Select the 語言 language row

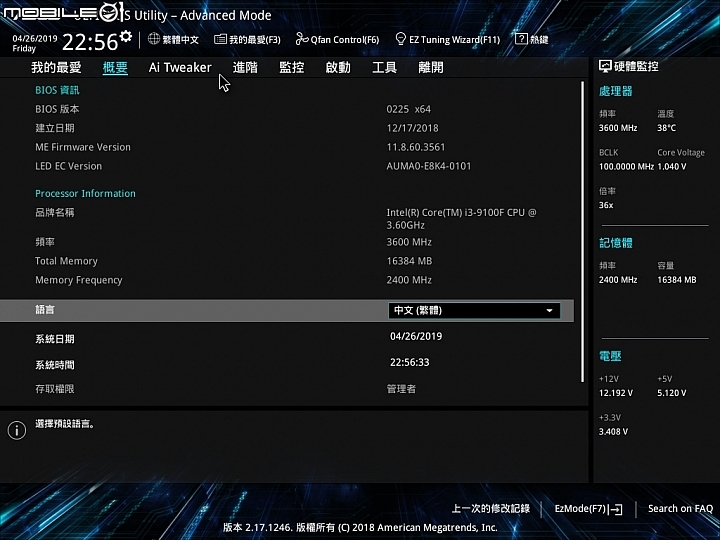(x=287, y=310)
